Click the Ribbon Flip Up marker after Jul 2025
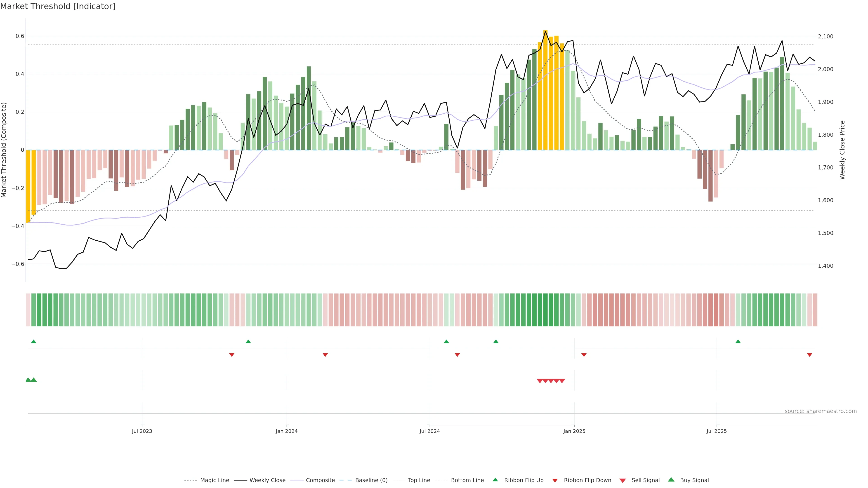 738,342
